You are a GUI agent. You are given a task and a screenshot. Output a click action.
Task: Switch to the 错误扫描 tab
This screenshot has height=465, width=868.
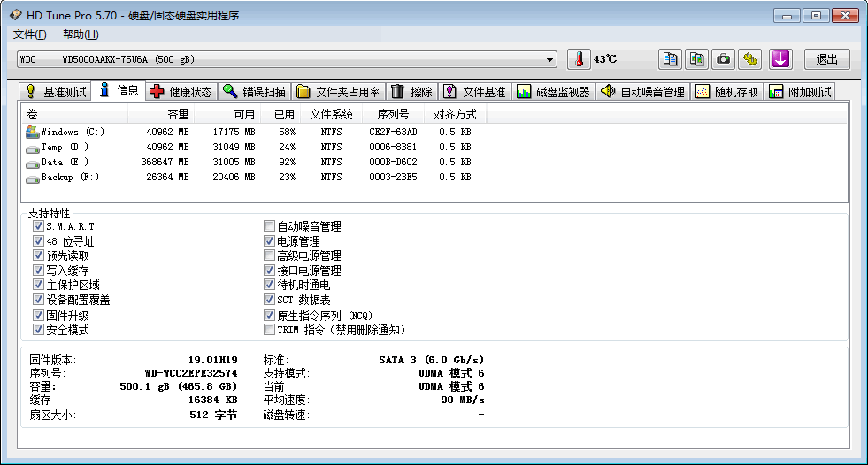click(x=255, y=92)
